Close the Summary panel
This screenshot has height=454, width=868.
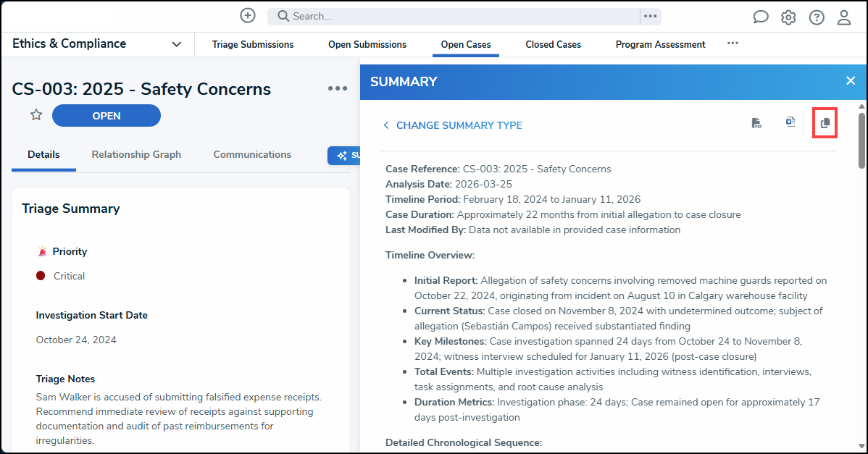851,81
